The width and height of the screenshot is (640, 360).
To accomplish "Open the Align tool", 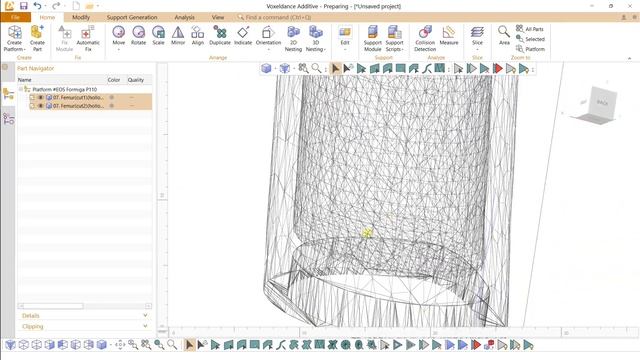I will click(x=198, y=35).
